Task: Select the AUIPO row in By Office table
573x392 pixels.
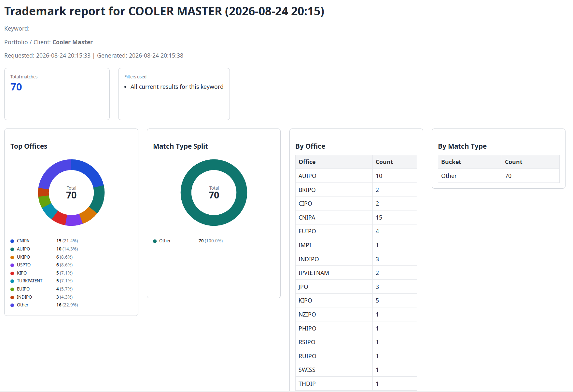Action: (x=356, y=176)
